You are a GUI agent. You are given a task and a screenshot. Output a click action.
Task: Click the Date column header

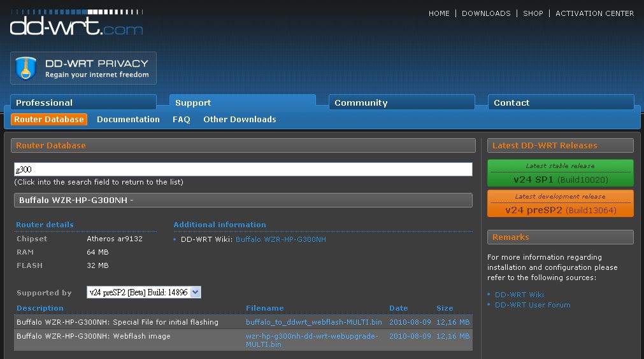coord(398,308)
